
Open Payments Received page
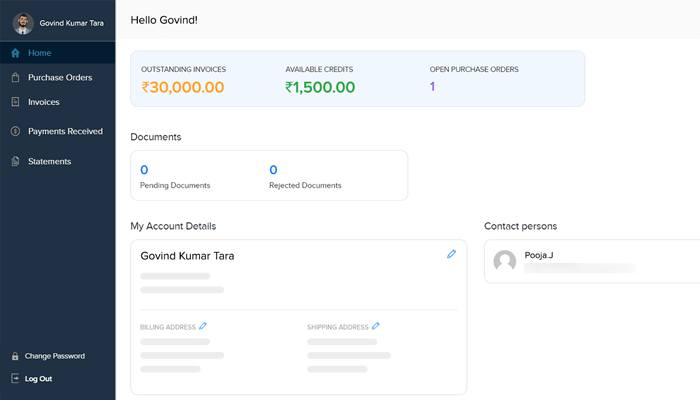click(65, 131)
